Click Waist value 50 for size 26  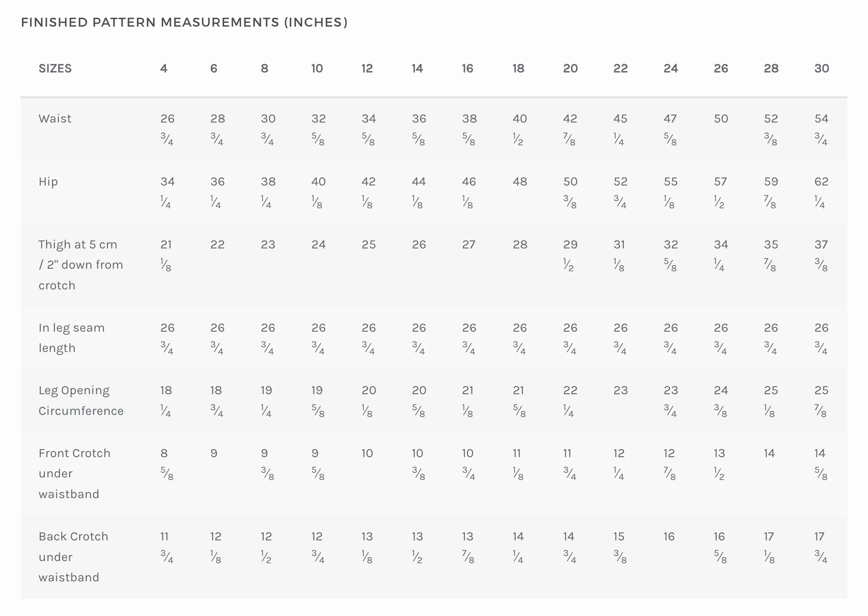(x=721, y=119)
